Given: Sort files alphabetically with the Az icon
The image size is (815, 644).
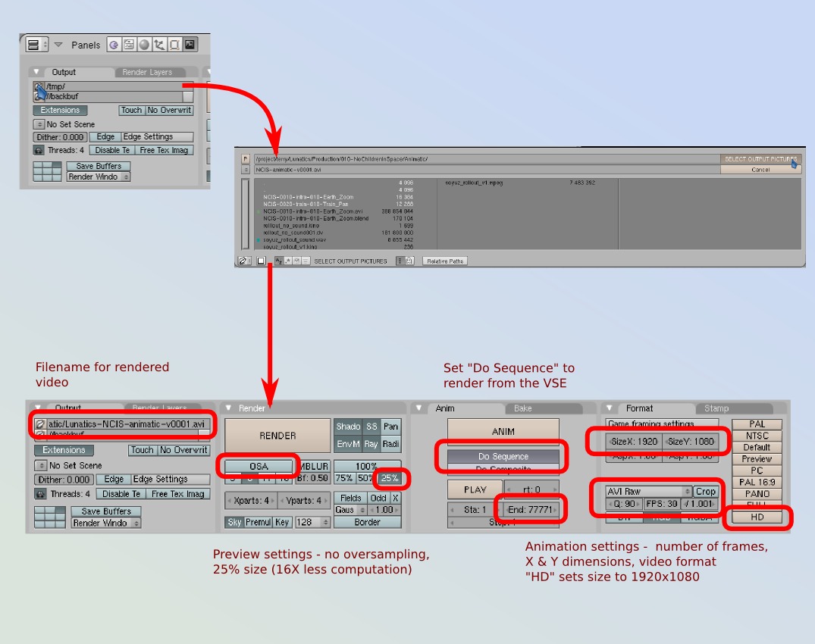Looking at the screenshot, I should [x=278, y=261].
